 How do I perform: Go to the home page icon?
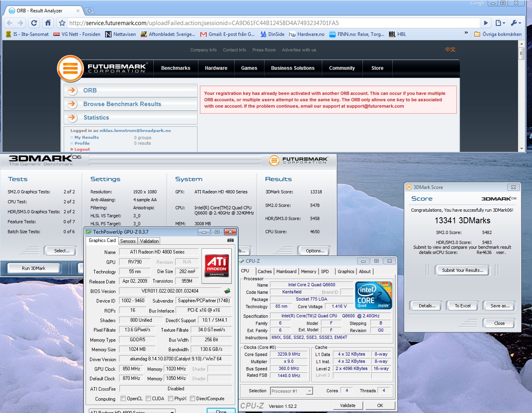pyautogui.click(x=48, y=23)
